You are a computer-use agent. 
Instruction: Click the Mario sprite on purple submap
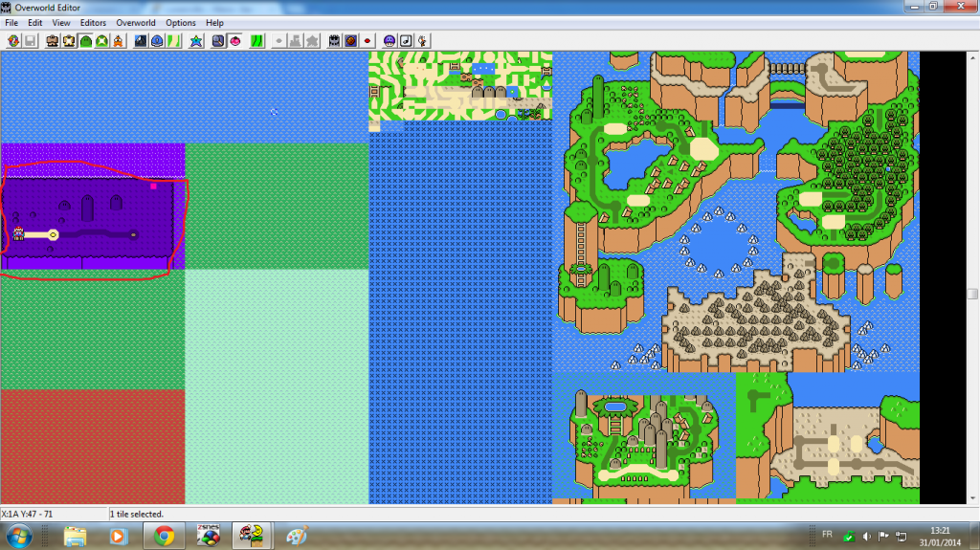tap(19, 233)
